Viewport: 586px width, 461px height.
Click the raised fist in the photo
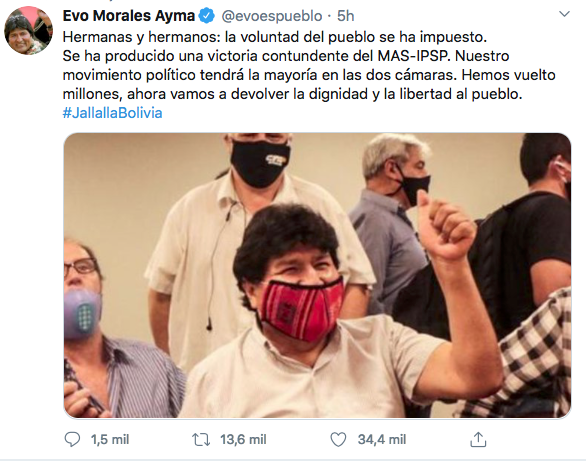click(446, 226)
